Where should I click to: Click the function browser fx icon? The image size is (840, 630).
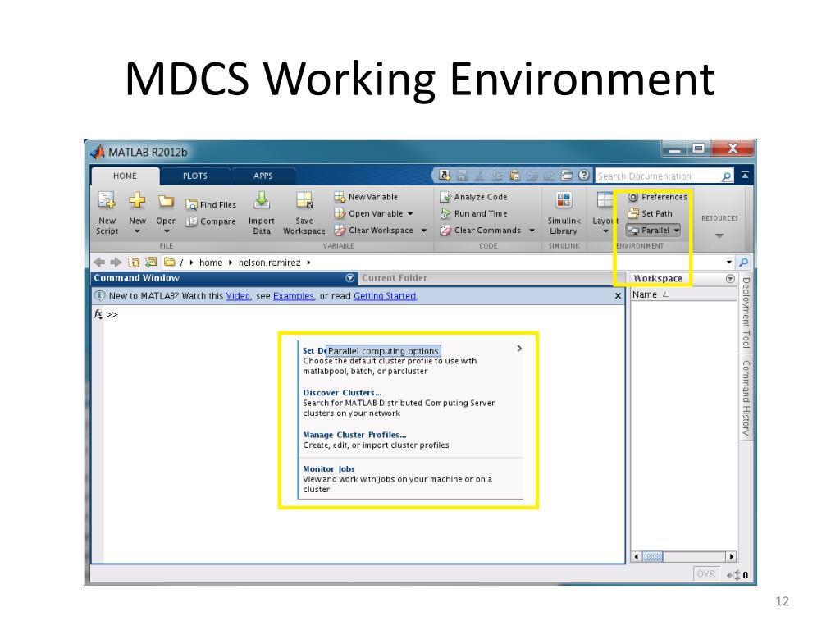pos(98,314)
